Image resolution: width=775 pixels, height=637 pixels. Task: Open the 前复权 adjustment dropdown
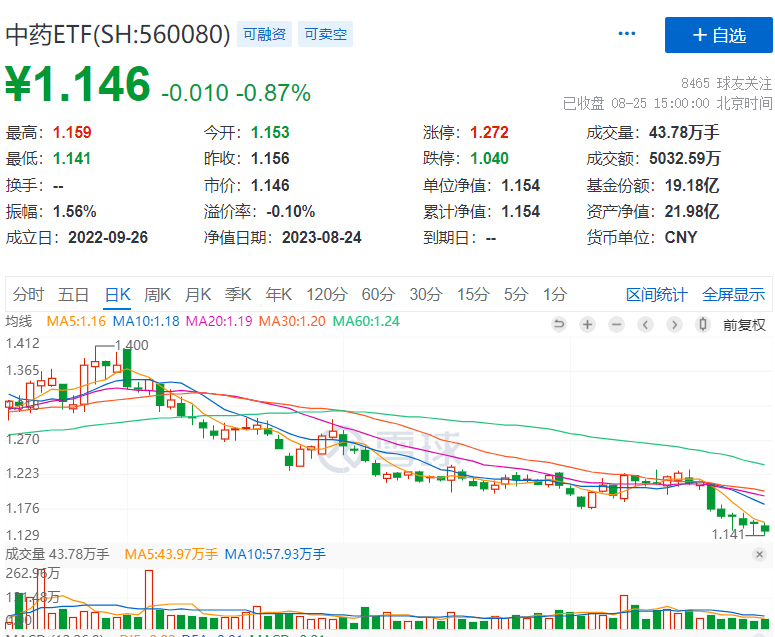pyautogui.click(x=745, y=324)
